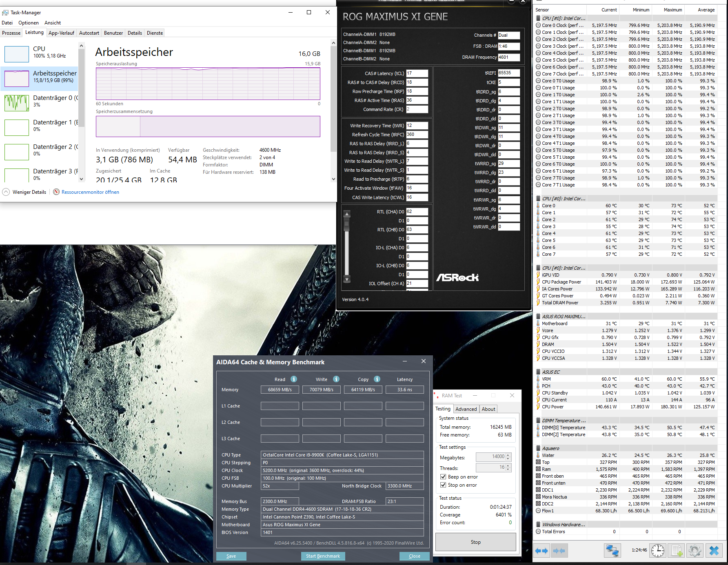728x565 pixels.
Task: Open the Datei menu in Task-Manager
Action: tap(7, 23)
